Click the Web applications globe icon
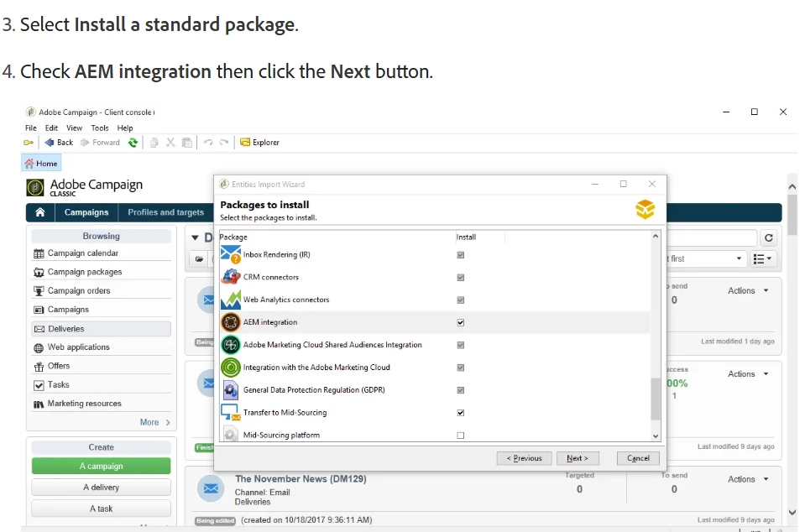The width and height of the screenshot is (805, 532). pyautogui.click(x=39, y=348)
